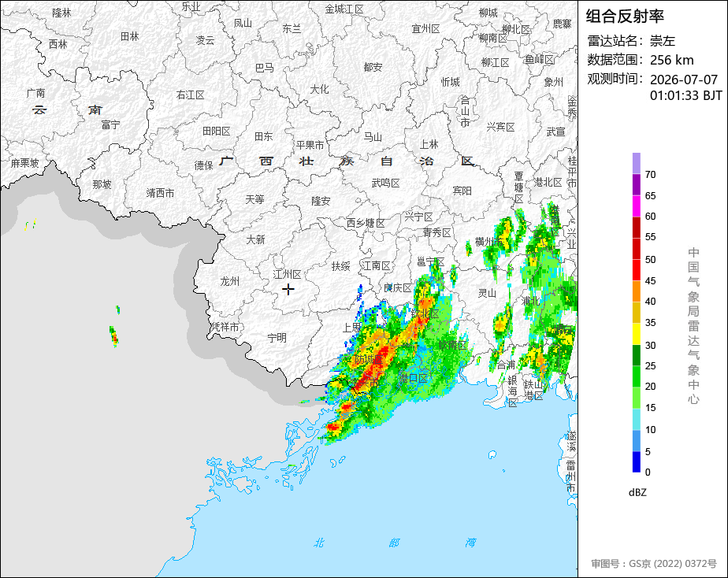The width and height of the screenshot is (728, 578).
Task: Click the 北部湾 sea label's first character 北
Action: click(318, 543)
